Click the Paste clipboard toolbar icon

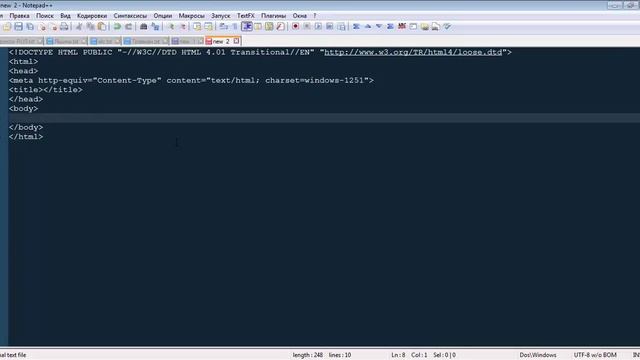[x=102, y=27]
